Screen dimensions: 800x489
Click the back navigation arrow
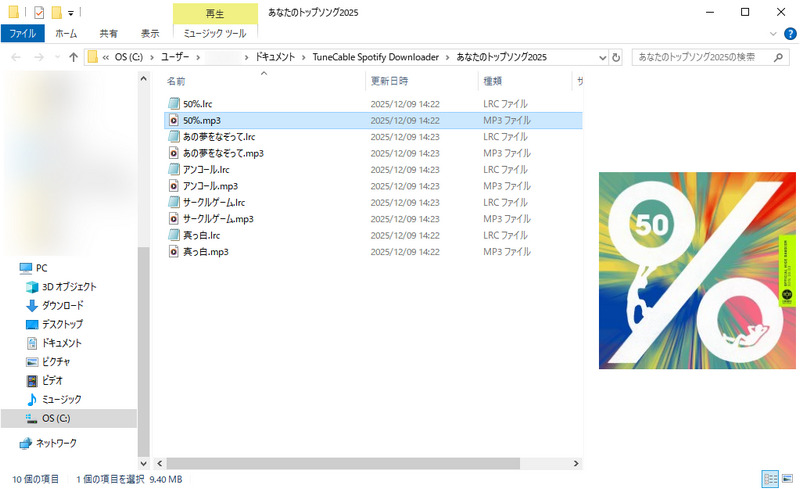pyautogui.click(x=16, y=57)
